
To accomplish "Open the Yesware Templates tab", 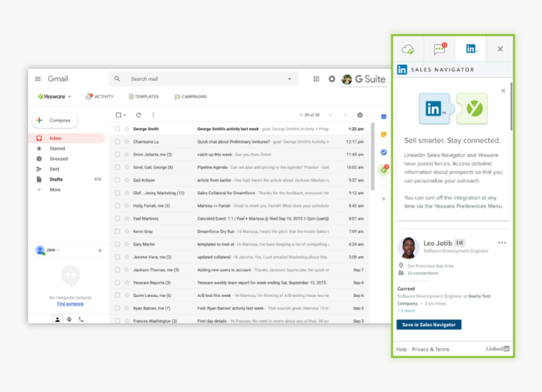I will tap(144, 96).
